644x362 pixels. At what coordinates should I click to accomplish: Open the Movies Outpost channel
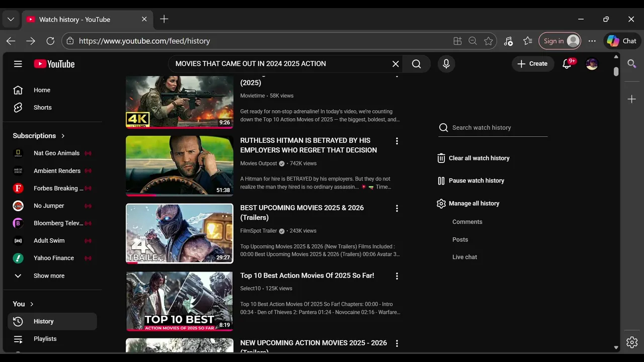tap(259, 163)
